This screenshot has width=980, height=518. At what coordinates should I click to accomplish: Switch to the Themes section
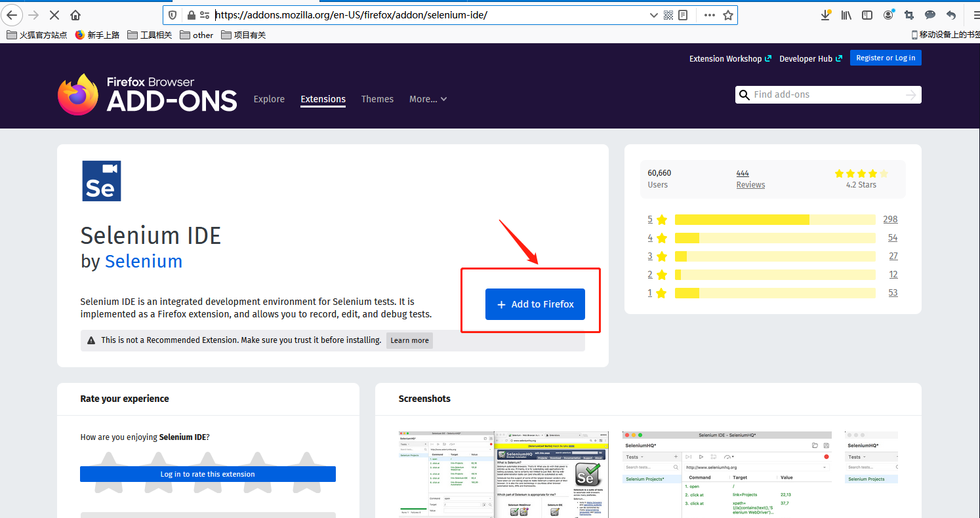pyautogui.click(x=377, y=99)
